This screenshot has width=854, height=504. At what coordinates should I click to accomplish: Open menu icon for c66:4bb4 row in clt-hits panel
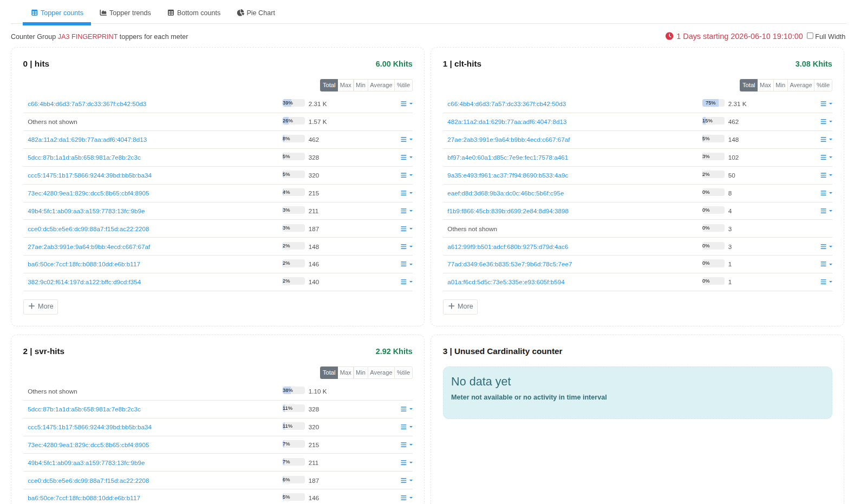coord(826,104)
